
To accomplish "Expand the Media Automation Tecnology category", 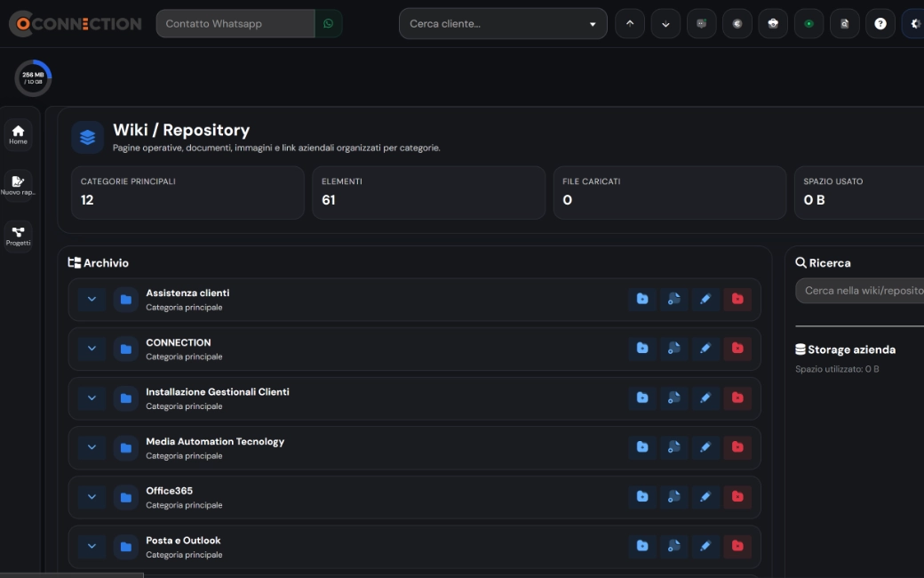I will click(x=92, y=448).
